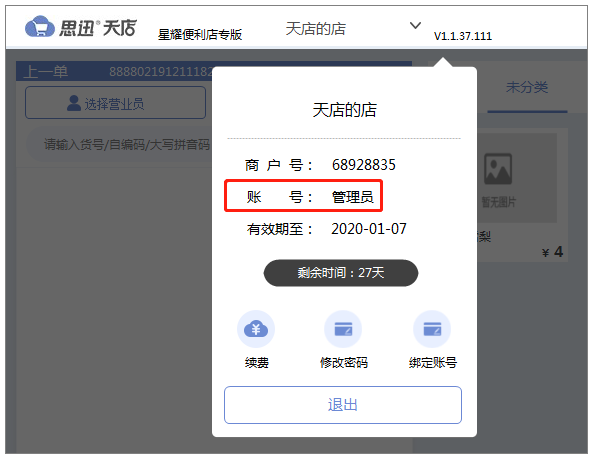Click the popup title 天店的店
This screenshot has width=604, height=467.
(344, 110)
